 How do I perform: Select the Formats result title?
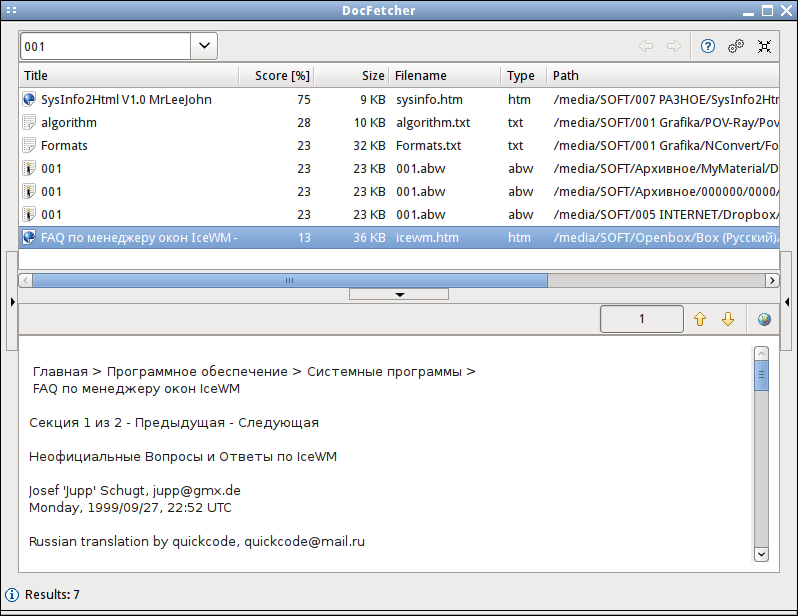coord(64,146)
